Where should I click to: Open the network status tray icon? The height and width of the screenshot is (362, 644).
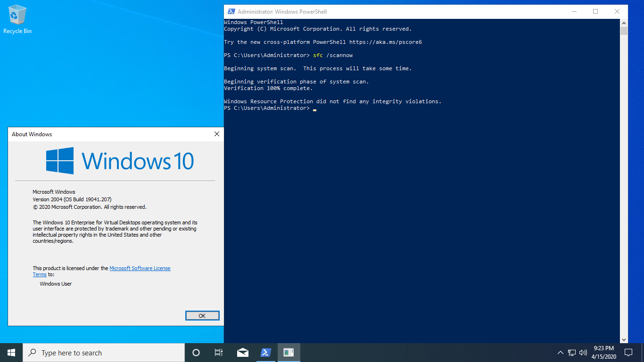click(572, 353)
